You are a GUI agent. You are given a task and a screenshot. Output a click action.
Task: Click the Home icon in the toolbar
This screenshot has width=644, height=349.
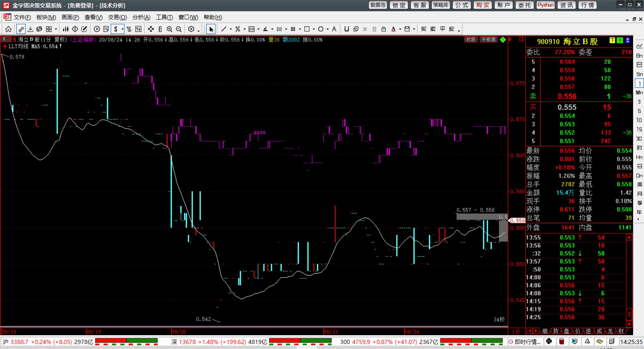click(x=8, y=29)
